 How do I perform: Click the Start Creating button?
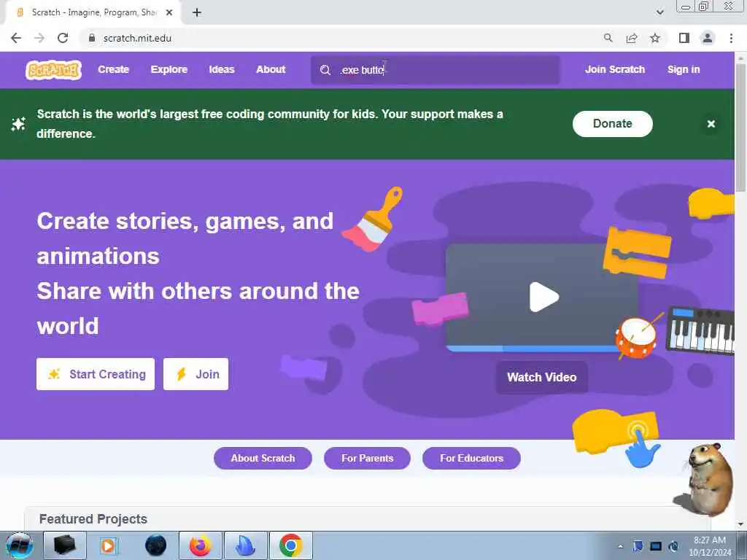click(96, 374)
